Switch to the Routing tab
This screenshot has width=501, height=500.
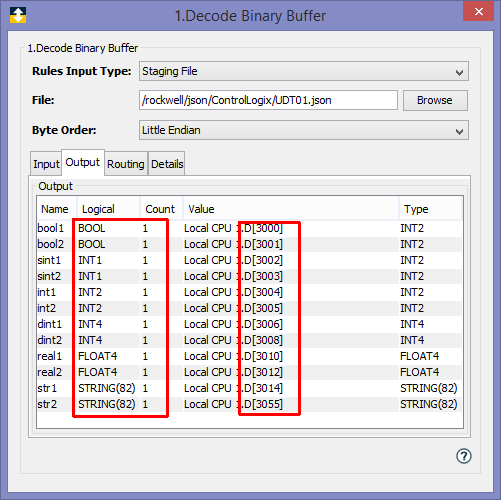pyautogui.click(x=126, y=164)
